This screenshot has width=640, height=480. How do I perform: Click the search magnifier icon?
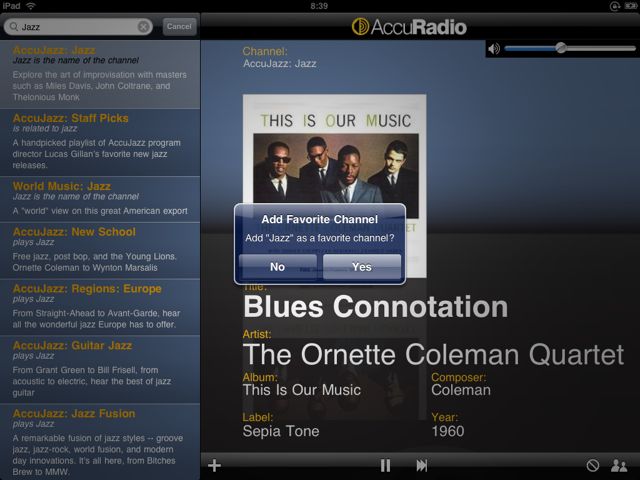[x=14, y=27]
